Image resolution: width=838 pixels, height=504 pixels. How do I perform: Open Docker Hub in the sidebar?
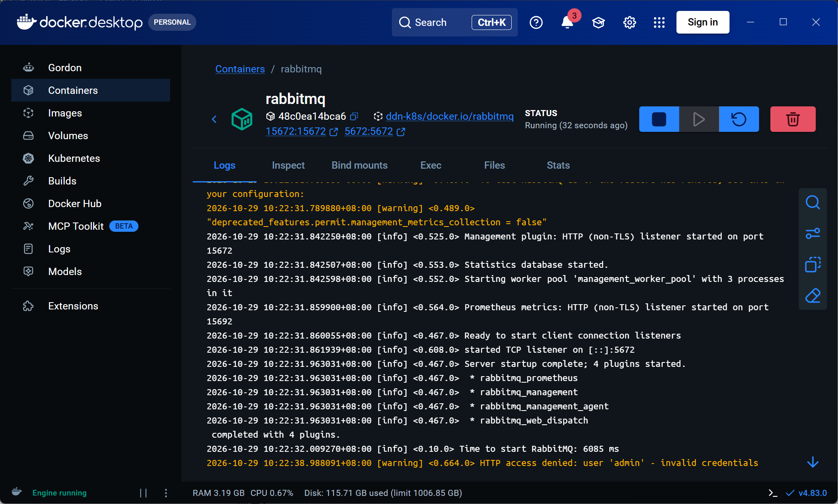(91, 203)
